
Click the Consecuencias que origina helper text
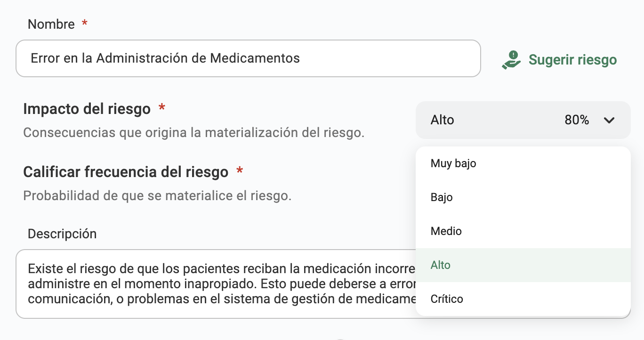click(194, 132)
